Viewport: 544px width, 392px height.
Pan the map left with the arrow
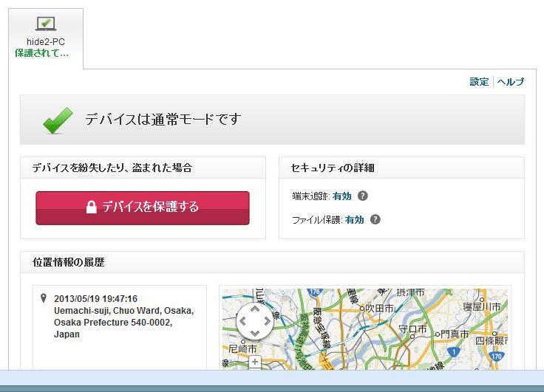(243, 321)
